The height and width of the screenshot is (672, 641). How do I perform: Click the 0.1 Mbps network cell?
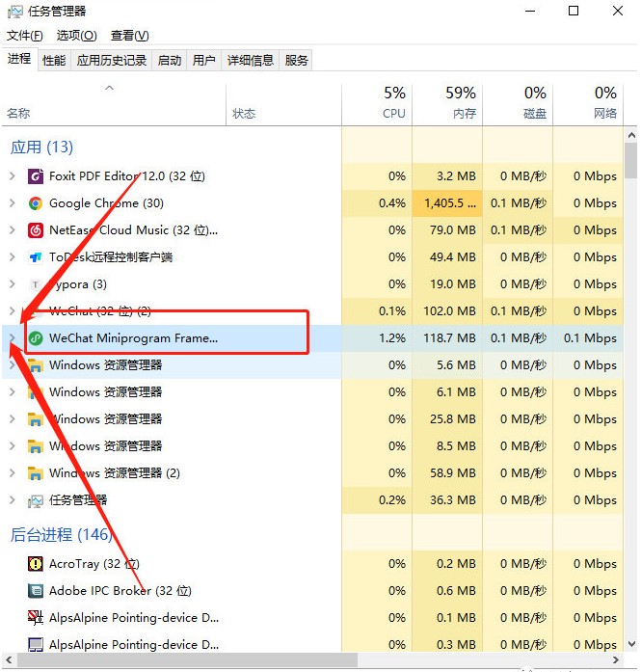click(590, 338)
